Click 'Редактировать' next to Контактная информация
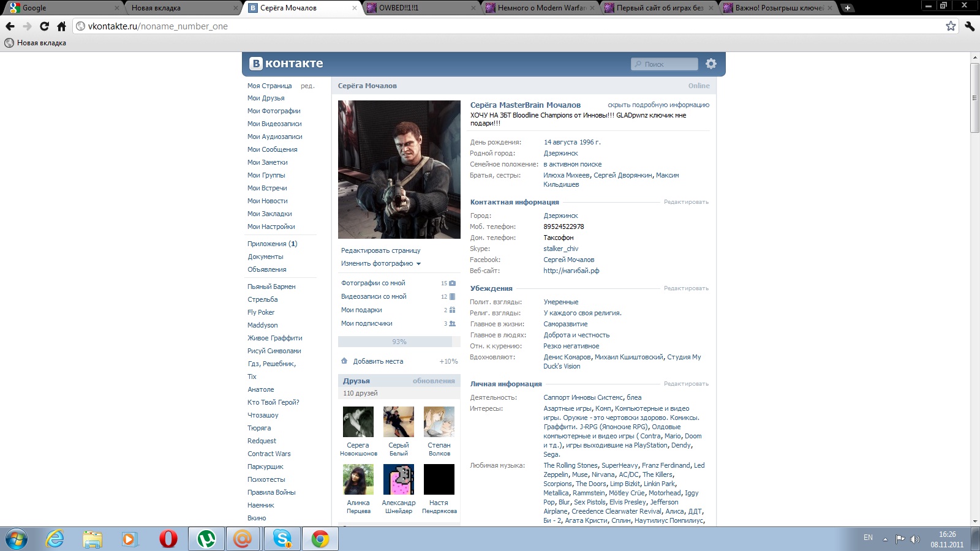The width and height of the screenshot is (980, 551). 686,202
